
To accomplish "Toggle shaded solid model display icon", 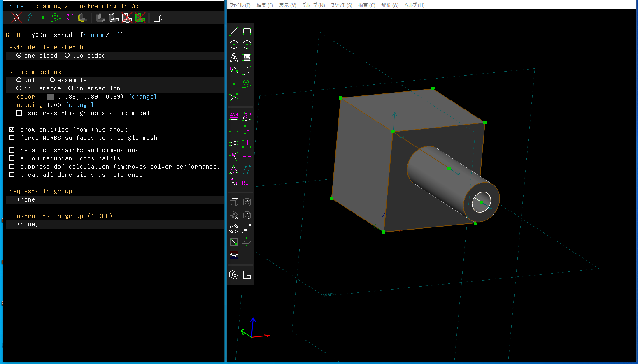I will pos(100,18).
